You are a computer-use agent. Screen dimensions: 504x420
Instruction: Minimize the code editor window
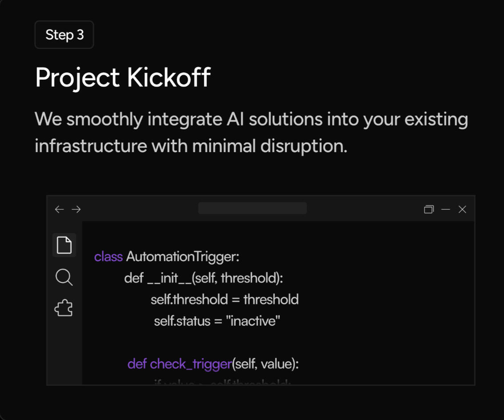(446, 209)
